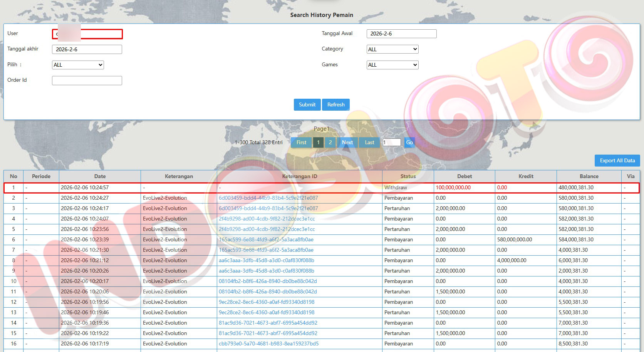Open Keterangan ID link in row 16
Screen dimensions: 644x352
pos(268,344)
